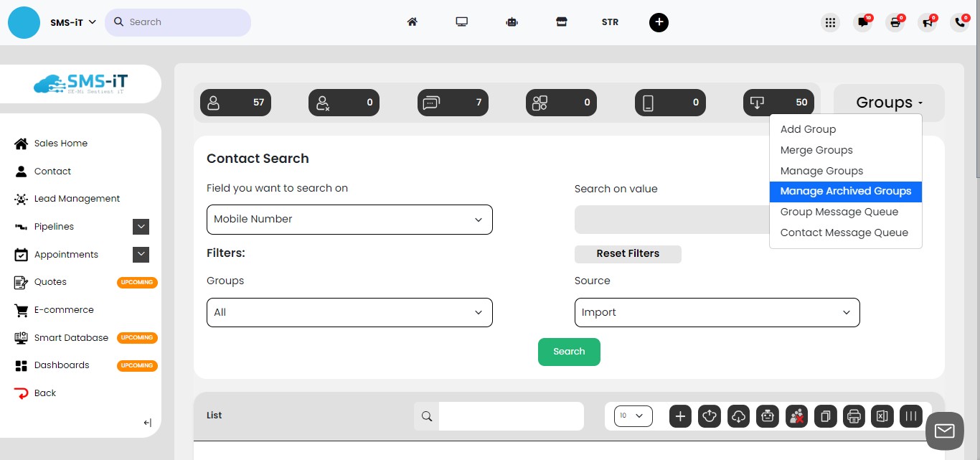Click the printer icon in list toolbar
980x460 pixels.
point(854,416)
